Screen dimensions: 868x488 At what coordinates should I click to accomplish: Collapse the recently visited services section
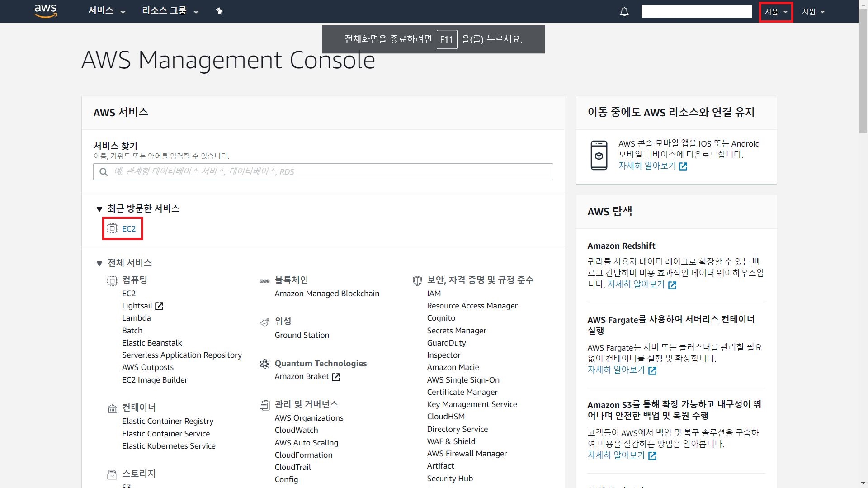pyautogui.click(x=99, y=209)
